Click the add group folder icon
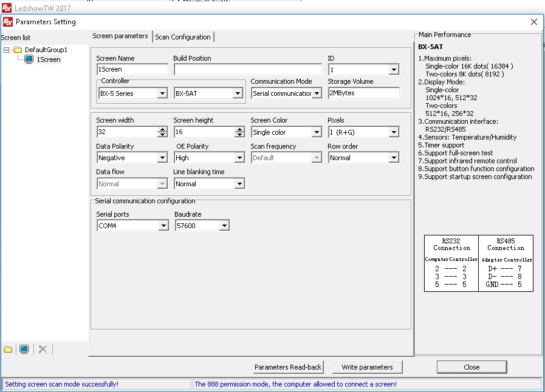Screen dimensions: 545x392 (x=8, y=350)
